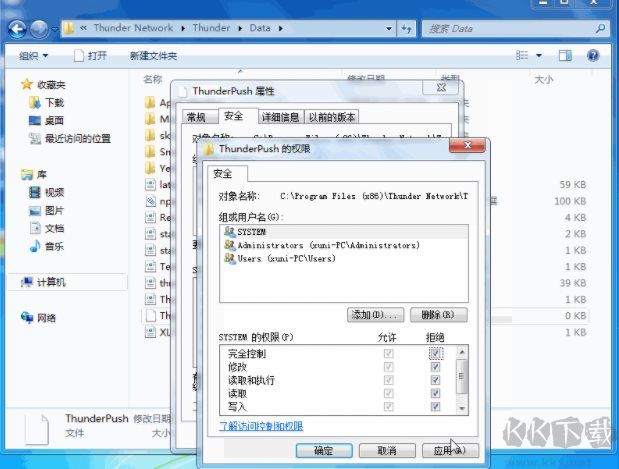Open Explorer help icon

click(593, 55)
